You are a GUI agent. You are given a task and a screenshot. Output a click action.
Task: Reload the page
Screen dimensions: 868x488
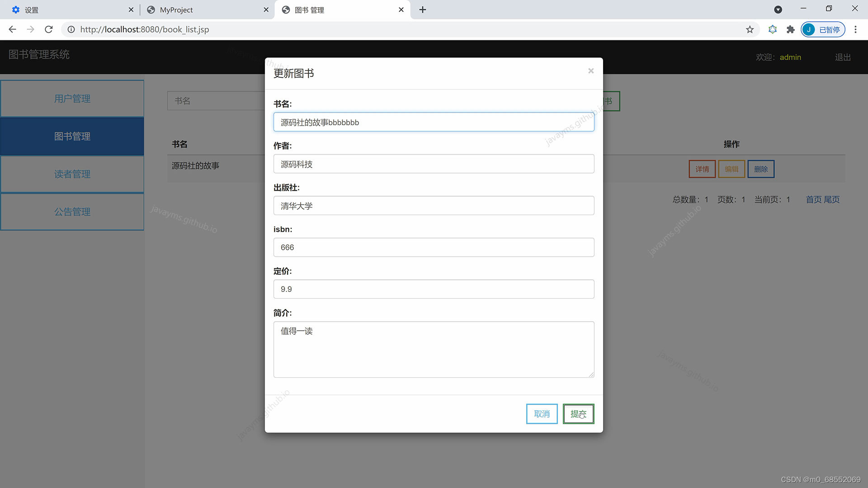[x=49, y=29]
